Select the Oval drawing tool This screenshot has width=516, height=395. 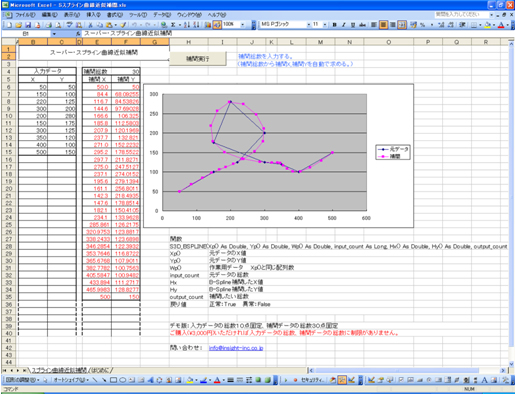pos(122,380)
